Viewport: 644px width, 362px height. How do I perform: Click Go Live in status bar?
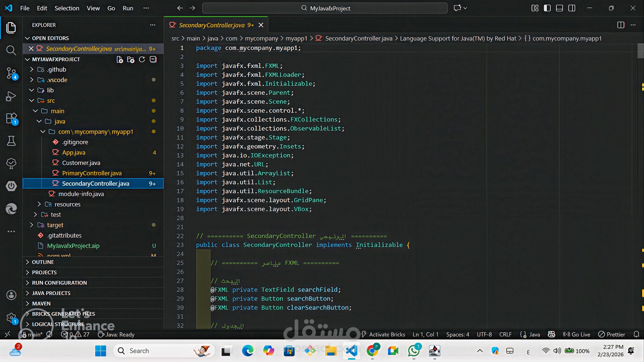[x=576, y=334]
